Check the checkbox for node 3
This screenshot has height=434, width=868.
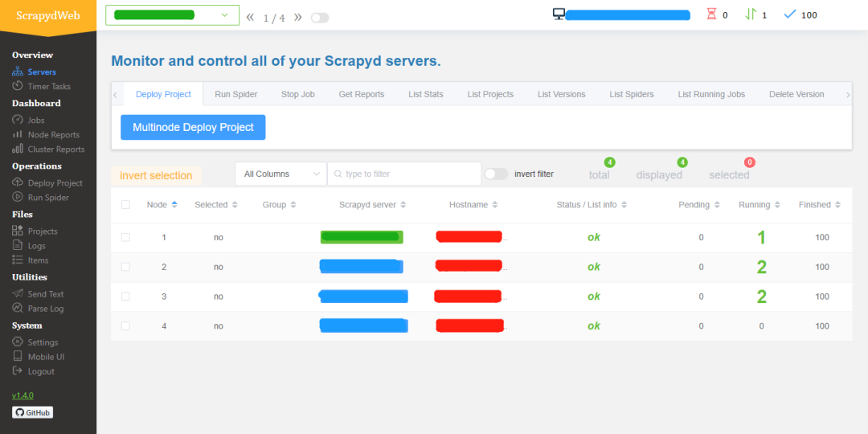click(x=125, y=296)
